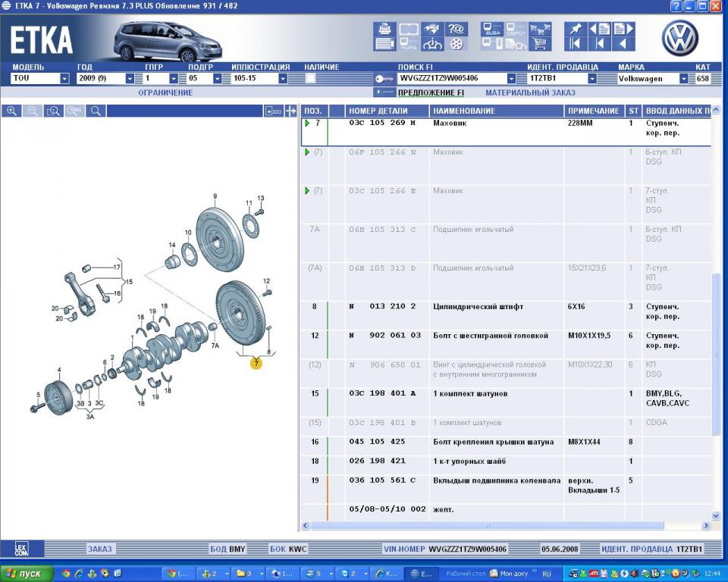Click inside the VIN search input field

452,79
